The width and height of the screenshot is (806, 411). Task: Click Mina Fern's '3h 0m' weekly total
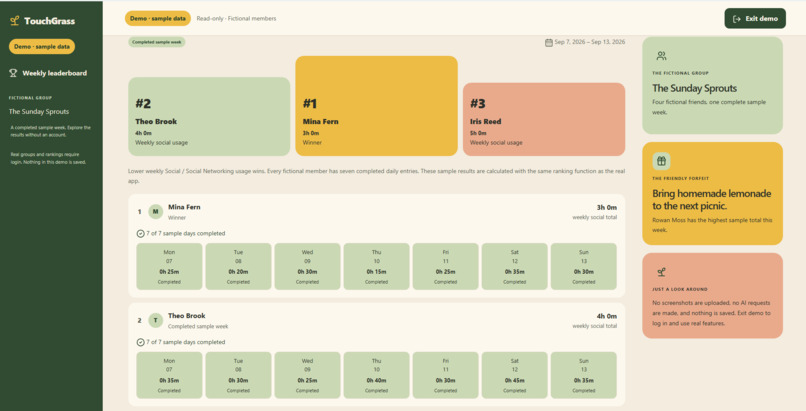tap(607, 208)
